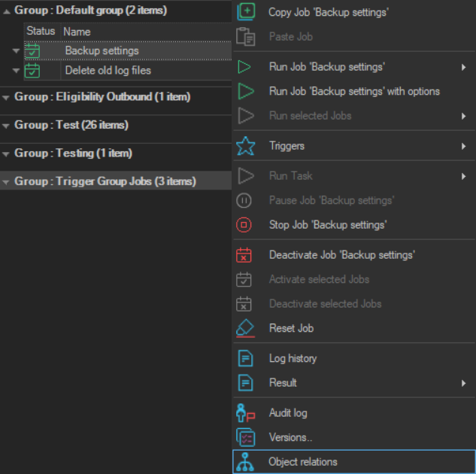Click the Deactivate Job calendar icon
Screen dimensions: 476x474
pos(245,255)
